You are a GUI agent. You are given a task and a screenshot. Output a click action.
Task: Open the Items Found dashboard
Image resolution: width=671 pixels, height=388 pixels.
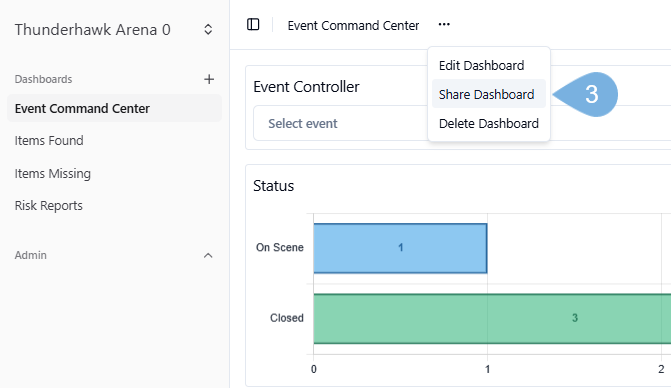(49, 141)
